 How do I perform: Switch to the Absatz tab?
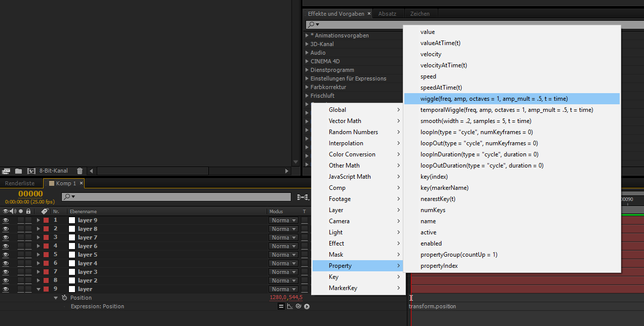(387, 14)
